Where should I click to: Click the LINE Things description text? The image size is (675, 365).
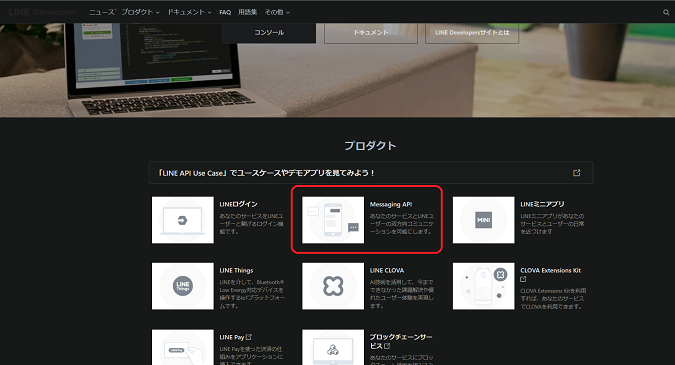tap(252, 294)
